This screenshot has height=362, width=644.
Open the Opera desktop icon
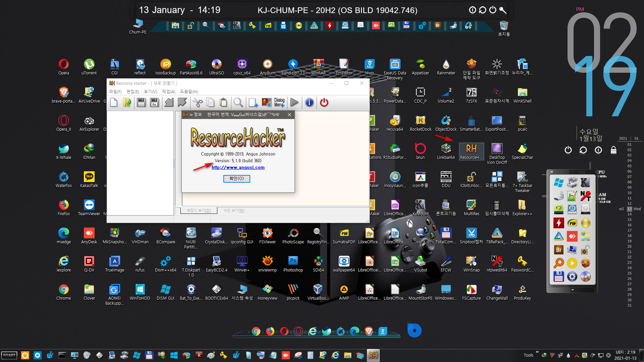coord(64,67)
